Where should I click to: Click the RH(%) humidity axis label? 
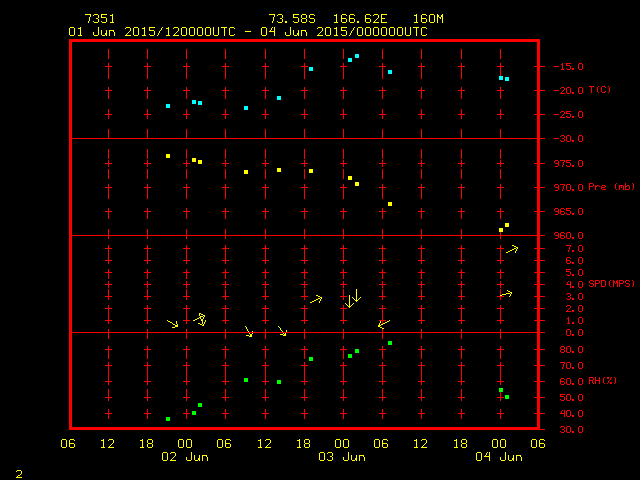[x=599, y=381]
